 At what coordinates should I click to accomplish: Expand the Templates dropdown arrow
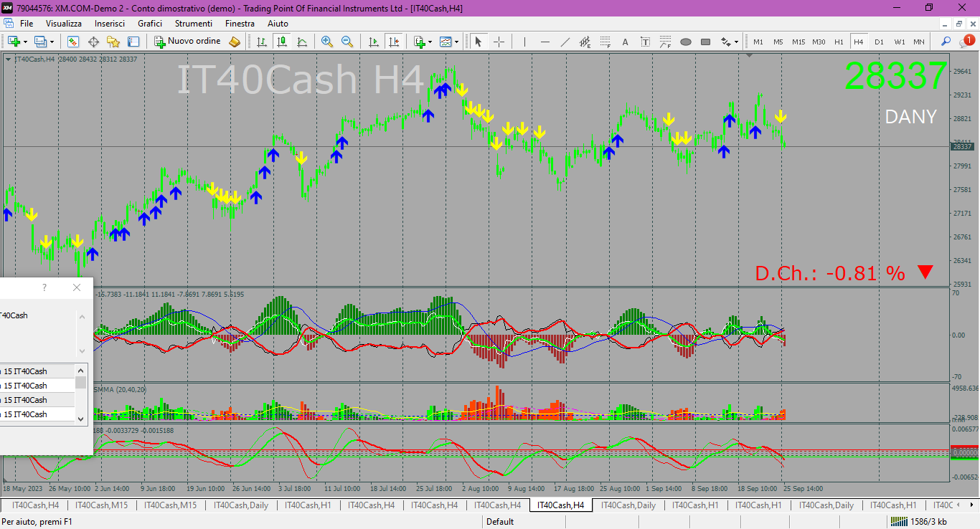[456, 42]
